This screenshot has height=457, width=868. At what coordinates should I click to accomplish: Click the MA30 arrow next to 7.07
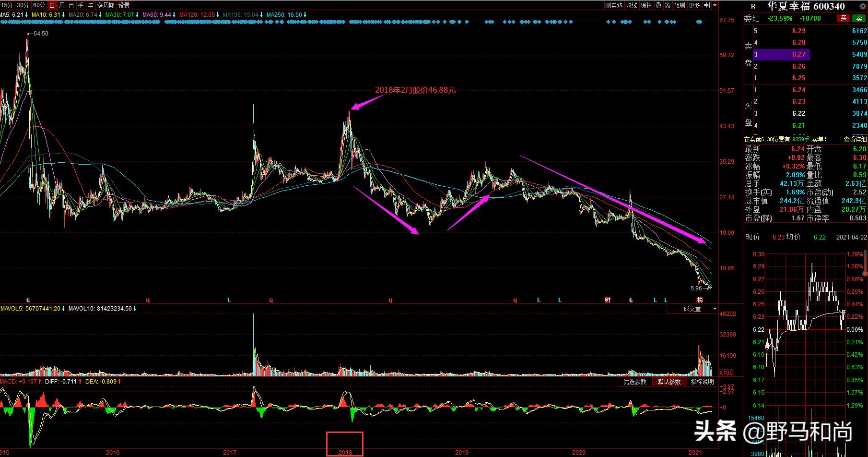[137, 15]
